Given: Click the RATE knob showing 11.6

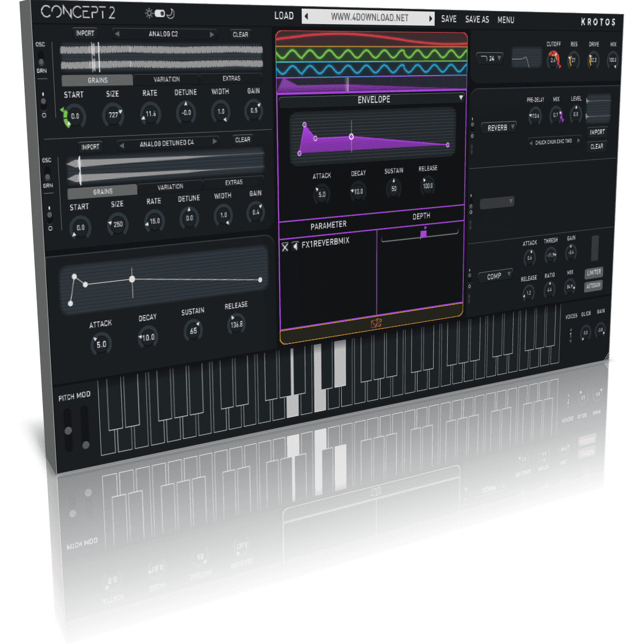Looking at the screenshot, I should pyautogui.click(x=150, y=114).
